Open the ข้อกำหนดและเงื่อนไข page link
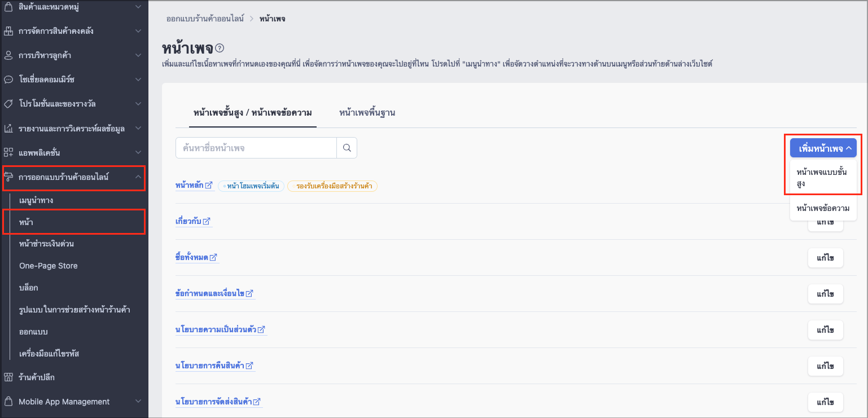 point(210,293)
